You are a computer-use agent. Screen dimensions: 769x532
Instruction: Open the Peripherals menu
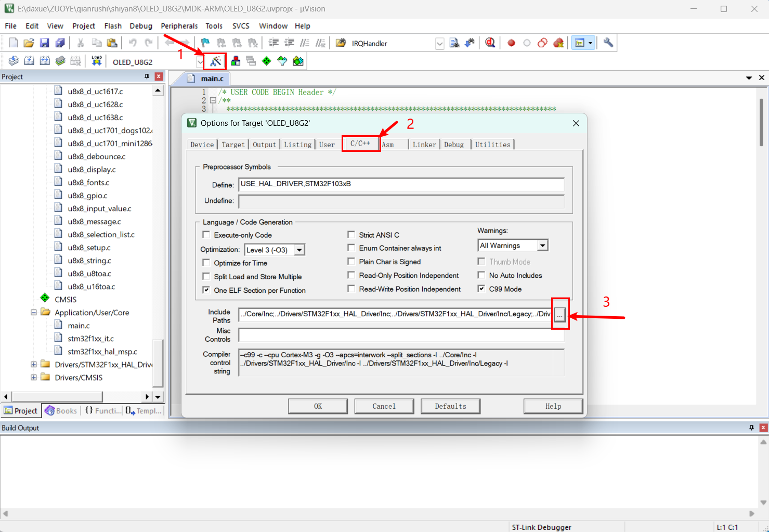(x=179, y=26)
